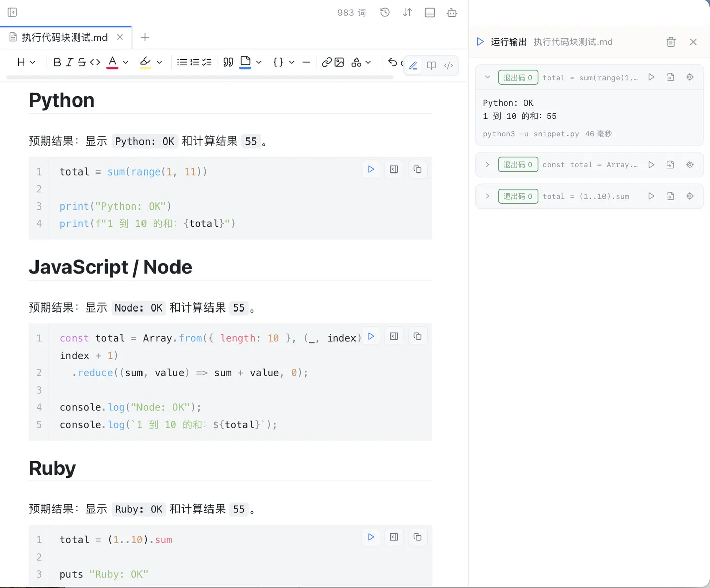Insert a callout note block

tap(245, 62)
